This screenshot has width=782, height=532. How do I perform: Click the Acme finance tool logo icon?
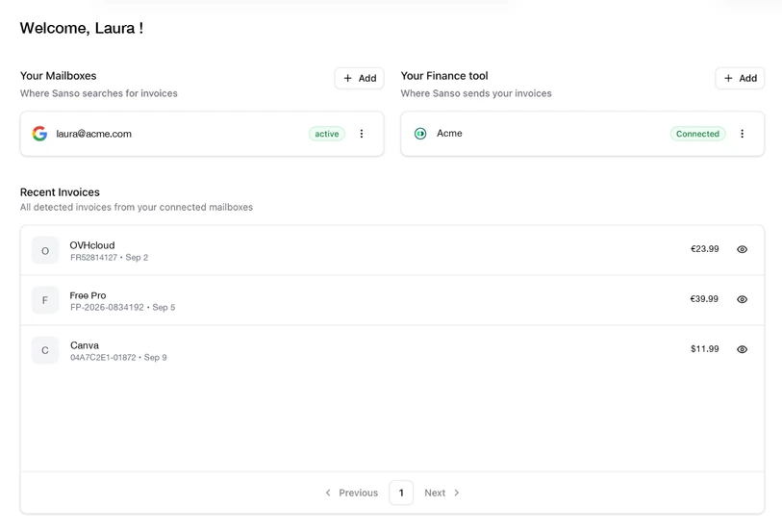420,134
